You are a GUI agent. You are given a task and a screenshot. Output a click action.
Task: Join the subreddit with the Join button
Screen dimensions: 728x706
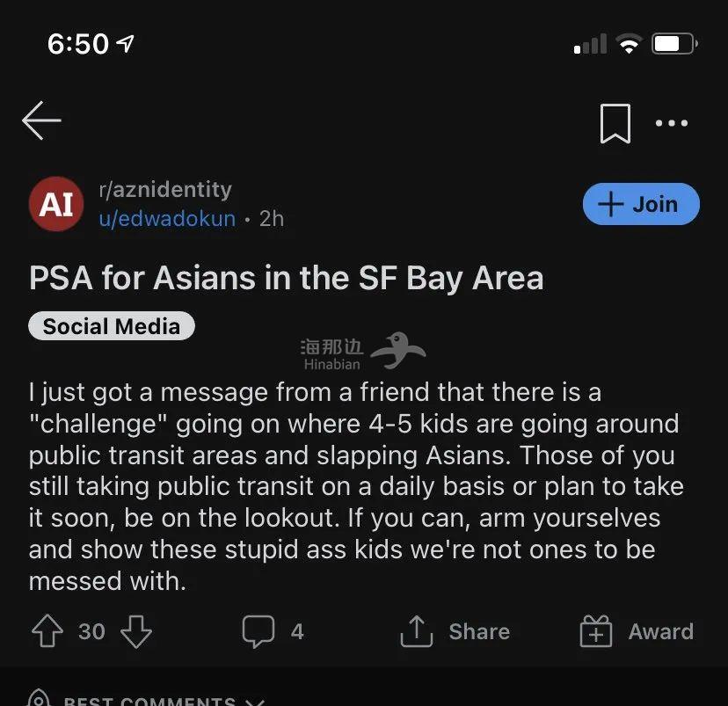point(641,204)
